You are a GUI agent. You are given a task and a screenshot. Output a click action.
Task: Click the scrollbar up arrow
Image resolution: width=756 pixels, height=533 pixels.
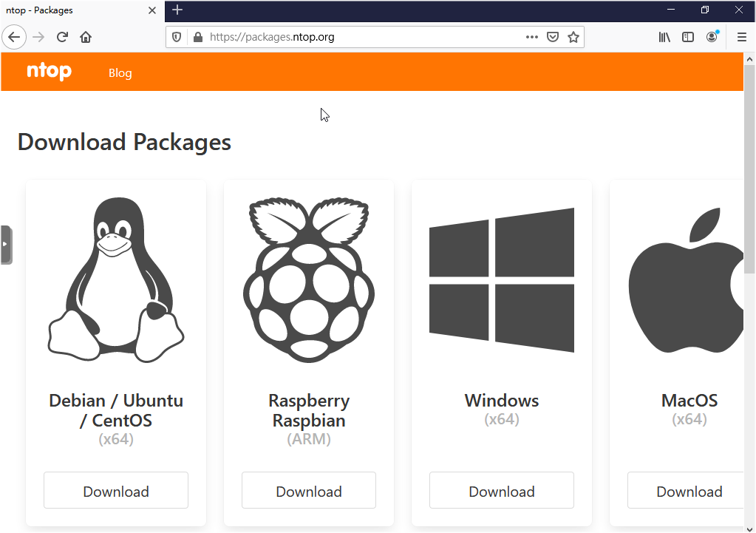click(x=749, y=59)
